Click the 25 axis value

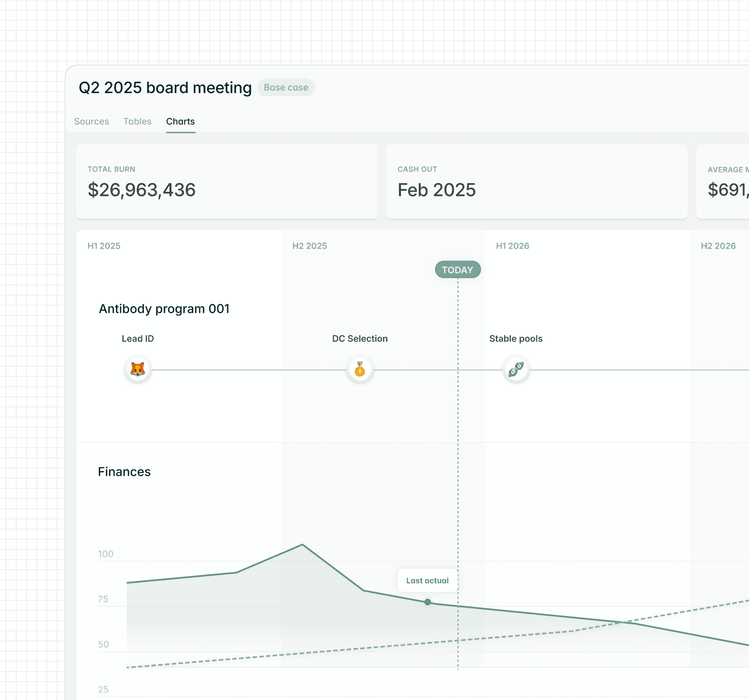103,690
